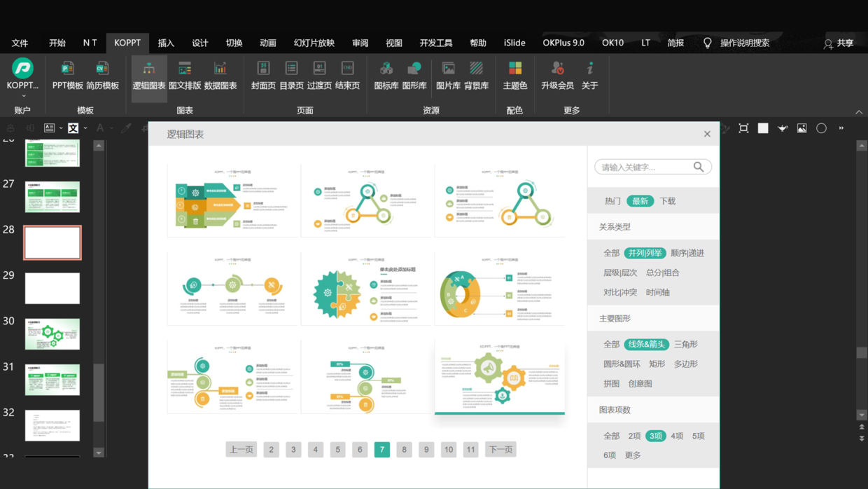The height and width of the screenshot is (489, 868).
Task: Open the 背景库 background library
Action: (x=476, y=75)
